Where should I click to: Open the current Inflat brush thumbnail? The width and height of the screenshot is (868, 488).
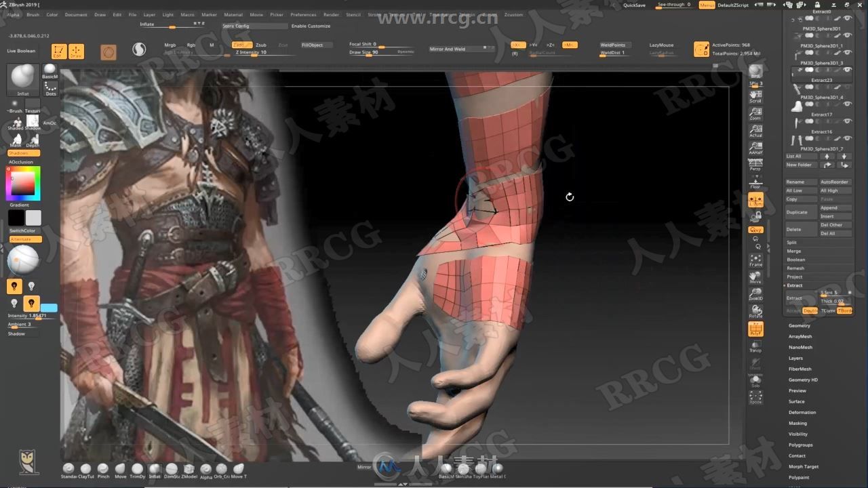[x=23, y=80]
